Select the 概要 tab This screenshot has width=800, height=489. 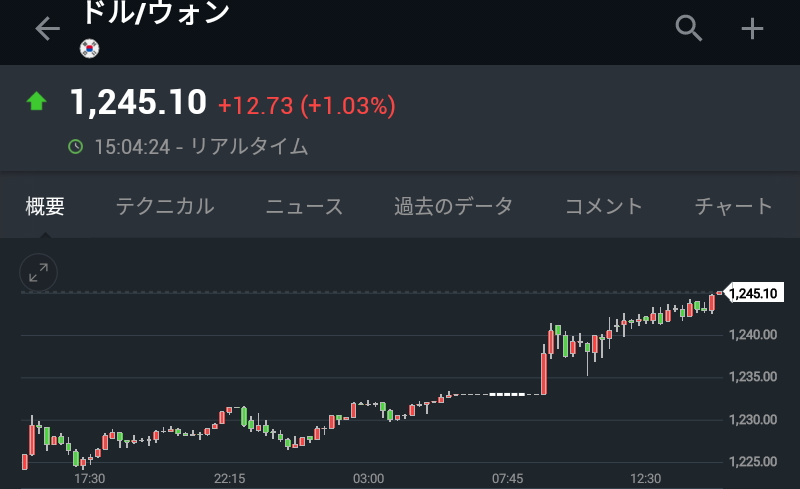pyautogui.click(x=45, y=207)
